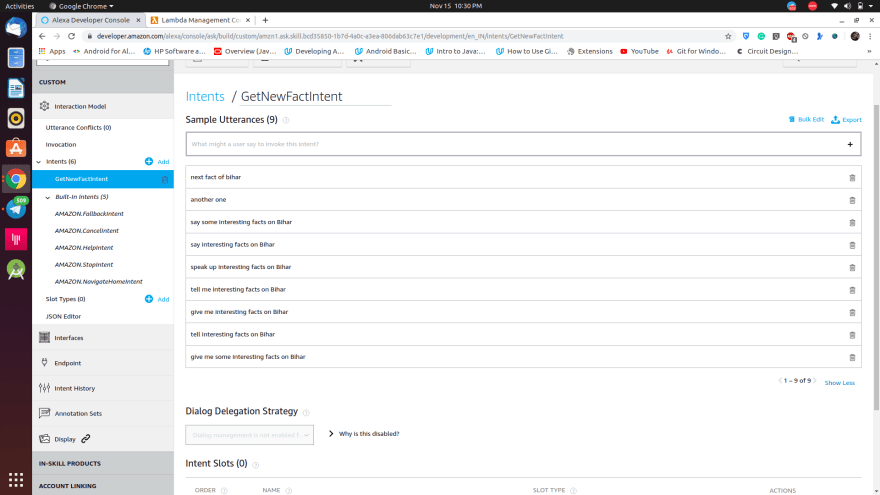The width and height of the screenshot is (880, 495).
Task: Delete 'give me interesting facts on Bihar' utterance
Action: pos(852,313)
